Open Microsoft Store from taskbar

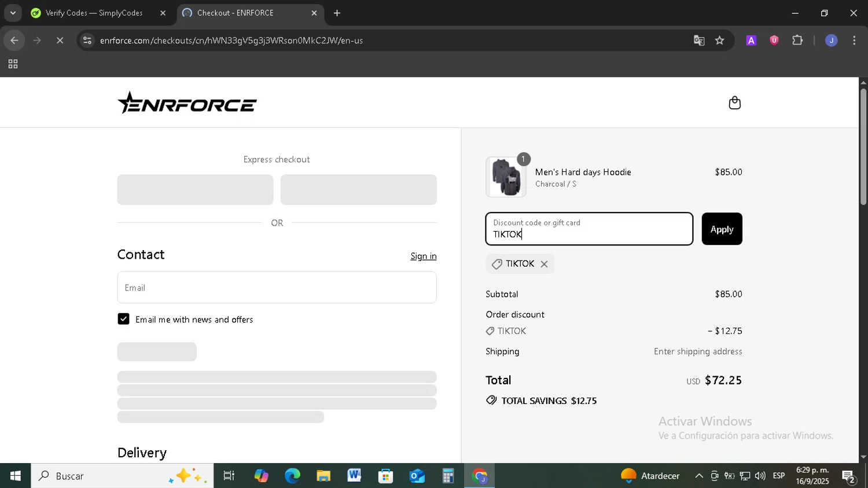point(385,476)
